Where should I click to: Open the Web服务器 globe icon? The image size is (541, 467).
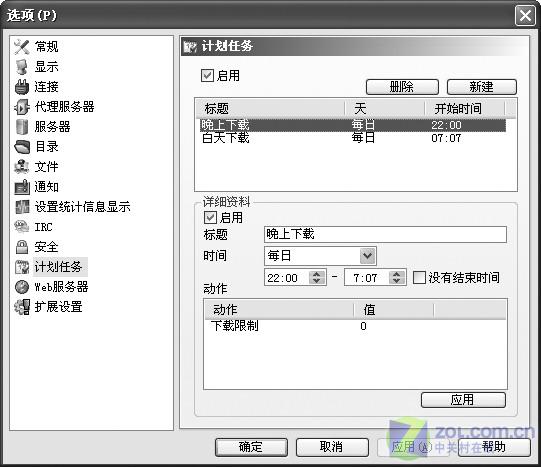[x=22, y=287]
